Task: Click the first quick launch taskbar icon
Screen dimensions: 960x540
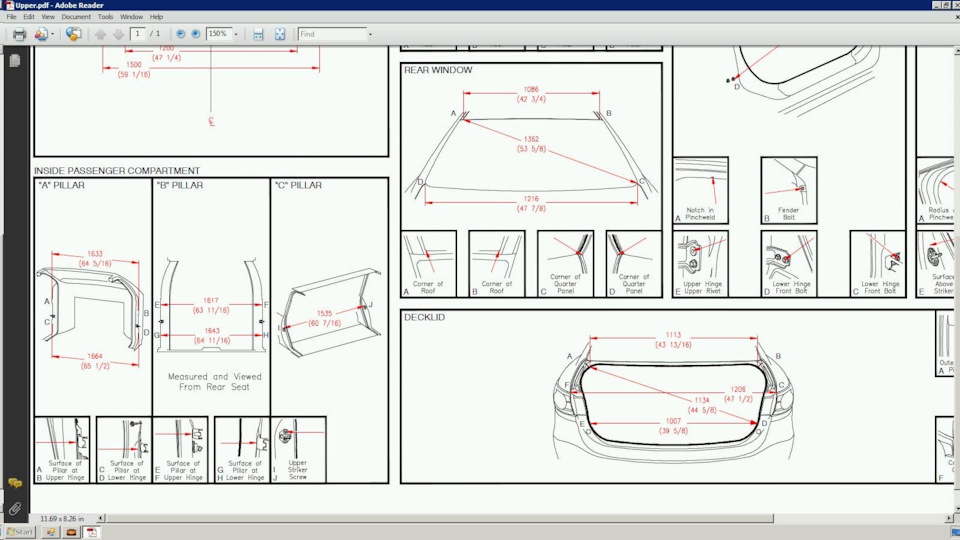Action: [x=51, y=532]
